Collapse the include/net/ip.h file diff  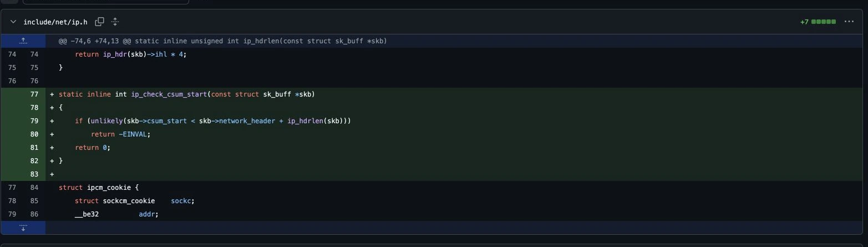tap(13, 22)
